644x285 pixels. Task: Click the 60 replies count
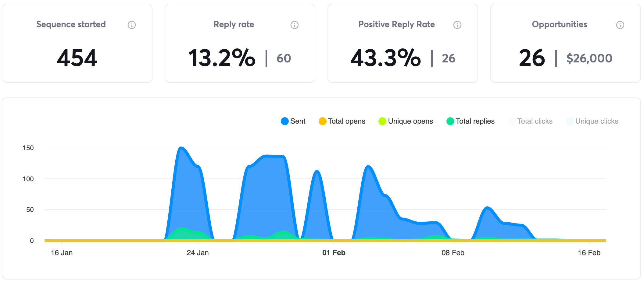pos(284,58)
